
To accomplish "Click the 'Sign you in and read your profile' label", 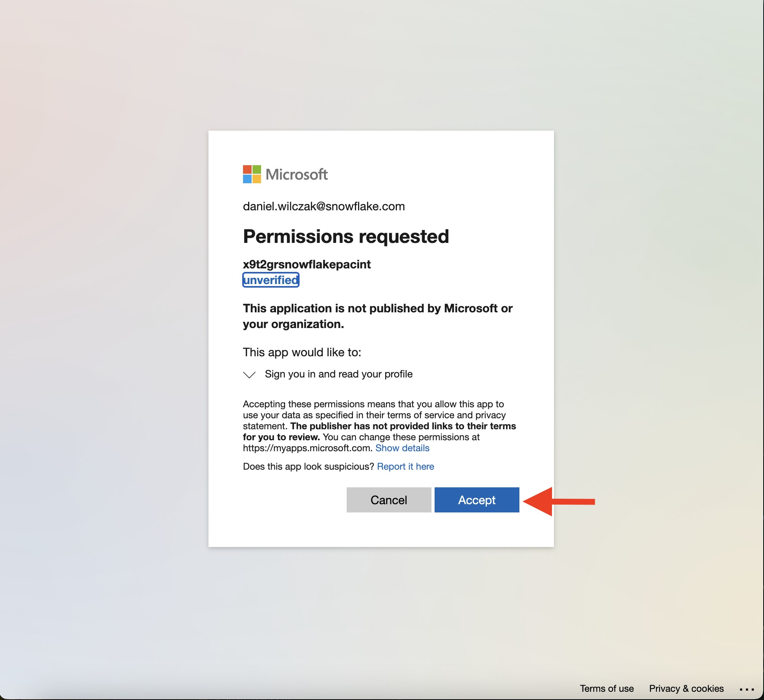I will [338, 374].
